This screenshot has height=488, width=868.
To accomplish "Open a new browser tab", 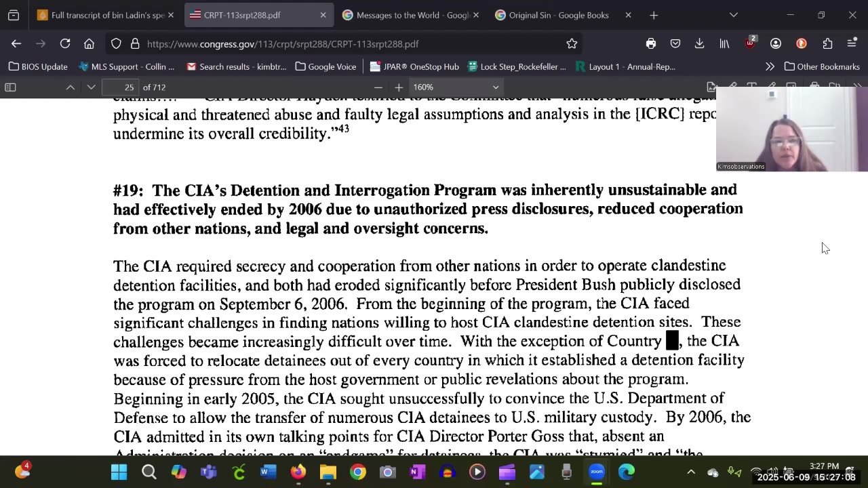I will [x=654, y=15].
